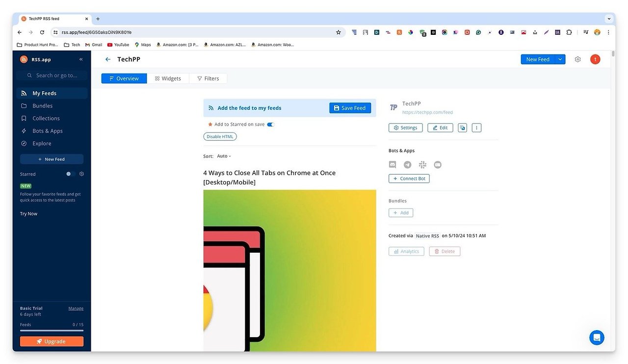Open the New Feed dropdown arrow
The height and width of the screenshot is (364, 628).
click(x=560, y=59)
